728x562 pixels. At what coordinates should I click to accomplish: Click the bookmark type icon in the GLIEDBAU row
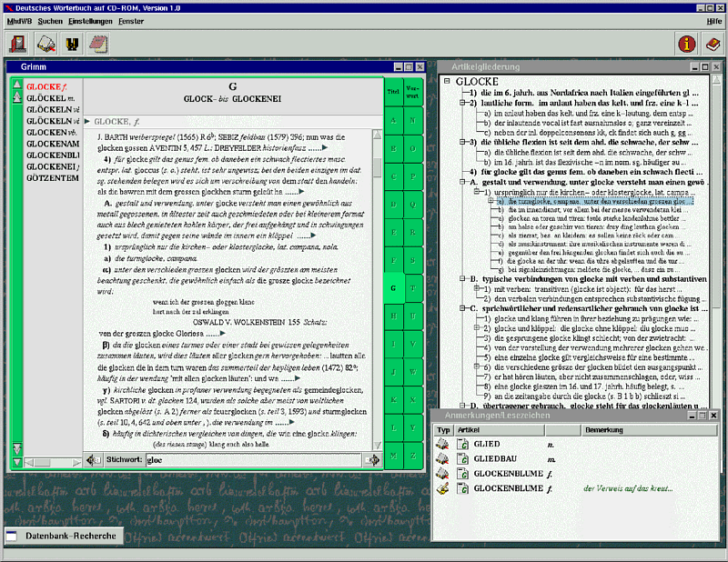442,459
